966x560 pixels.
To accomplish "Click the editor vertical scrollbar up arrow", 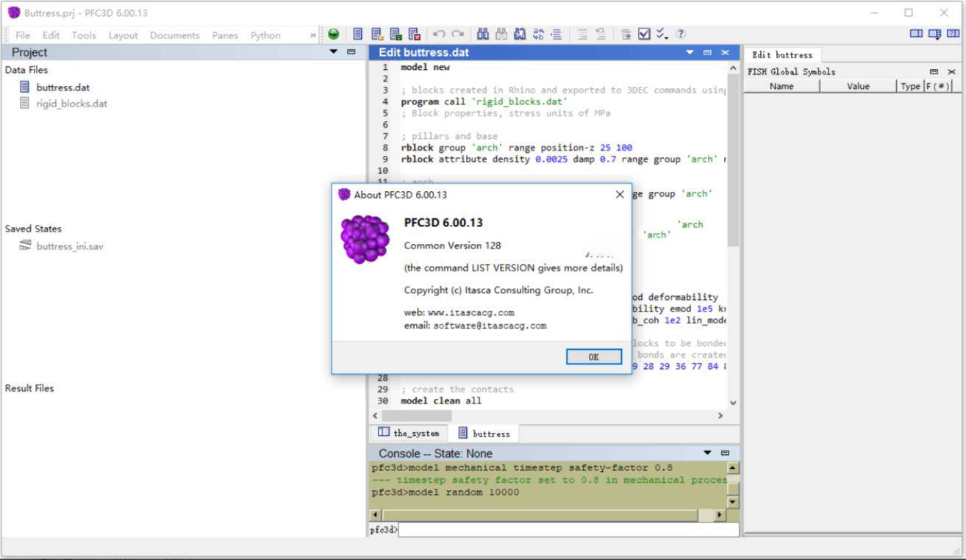I will click(733, 68).
